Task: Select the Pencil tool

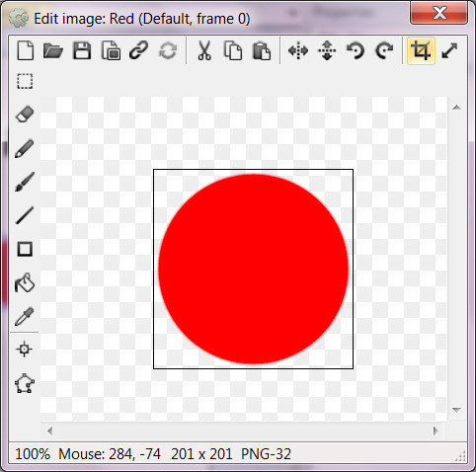Action: click(x=25, y=148)
